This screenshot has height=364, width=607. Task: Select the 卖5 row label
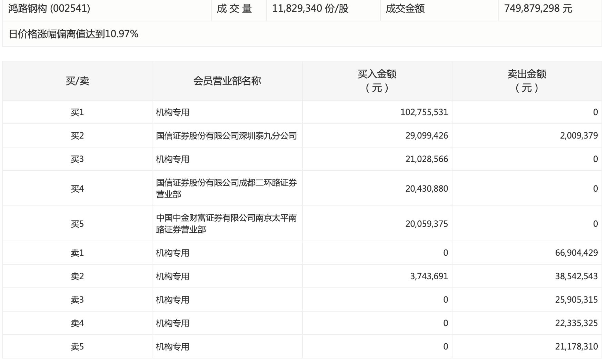tap(77, 347)
